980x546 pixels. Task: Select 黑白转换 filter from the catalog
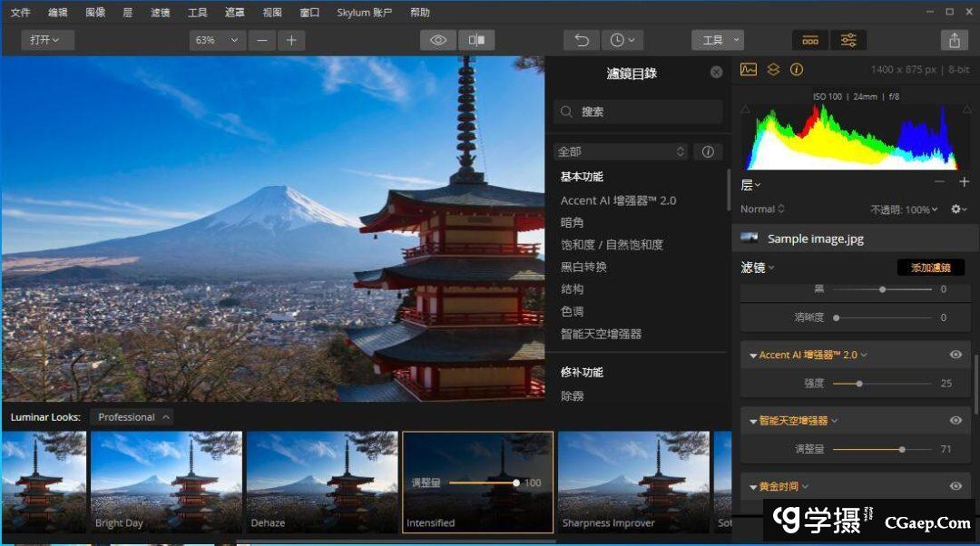pos(583,267)
